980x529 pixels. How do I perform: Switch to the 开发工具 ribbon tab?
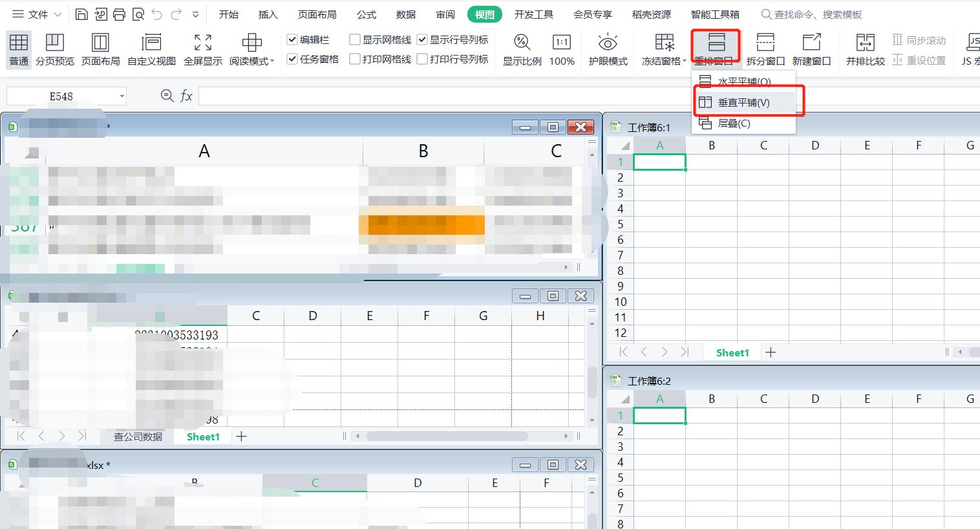pyautogui.click(x=534, y=14)
